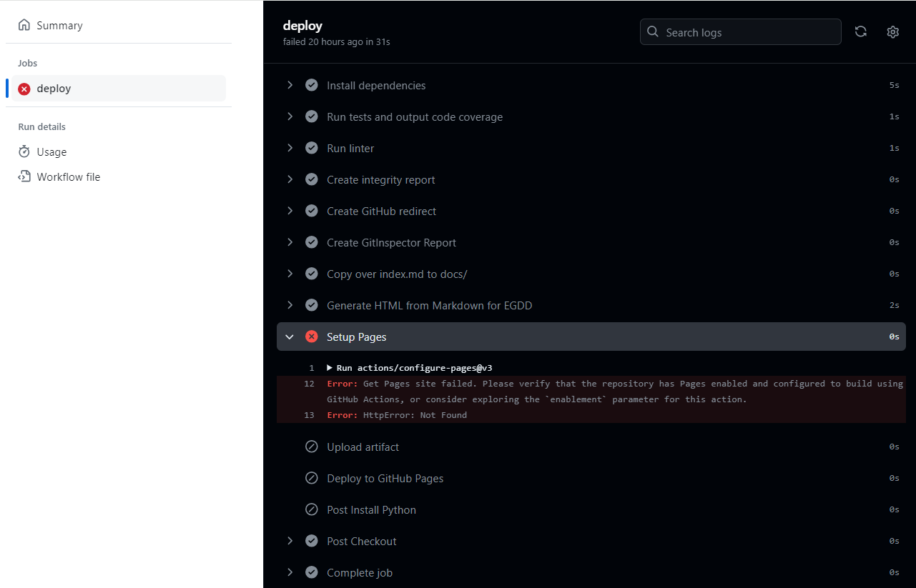Click log line number 12
916x588 pixels.
tap(309, 384)
